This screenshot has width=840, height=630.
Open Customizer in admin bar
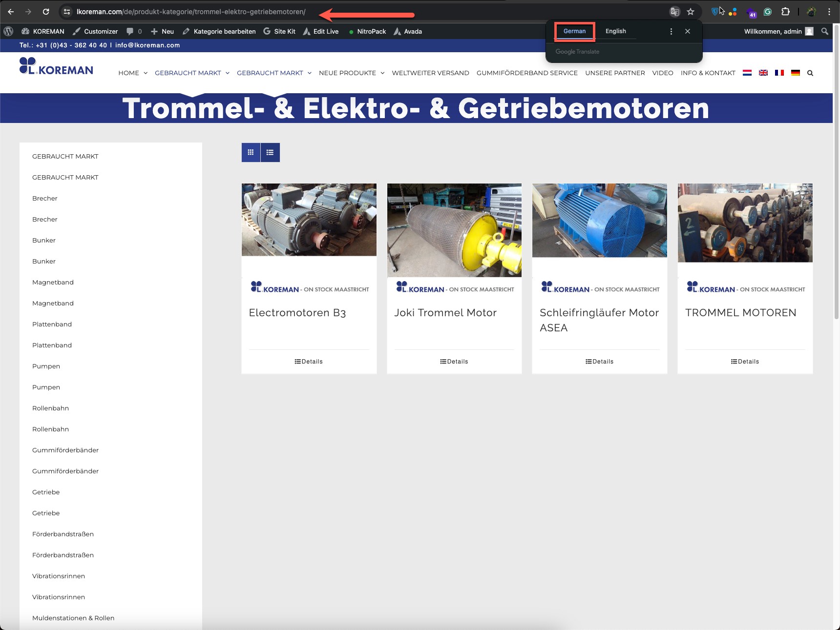click(x=95, y=31)
